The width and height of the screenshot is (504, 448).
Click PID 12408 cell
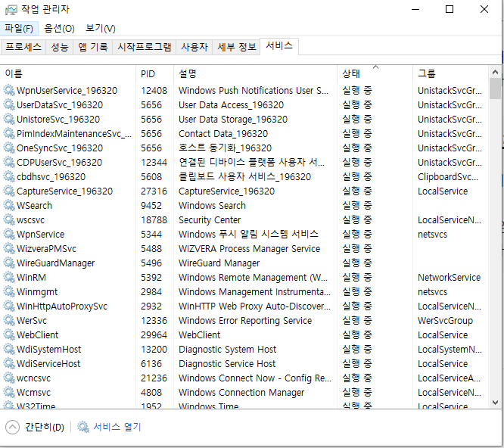coord(154,90)
